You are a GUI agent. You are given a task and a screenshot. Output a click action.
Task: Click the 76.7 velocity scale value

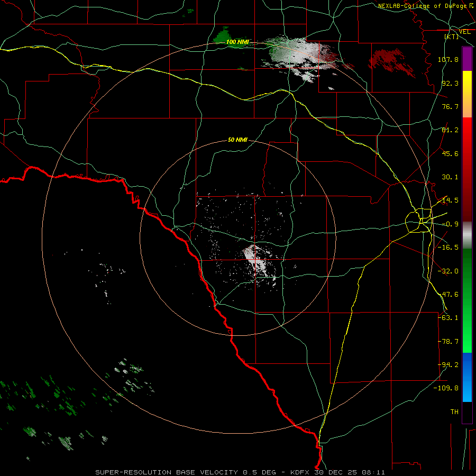(x=450, y=106)
